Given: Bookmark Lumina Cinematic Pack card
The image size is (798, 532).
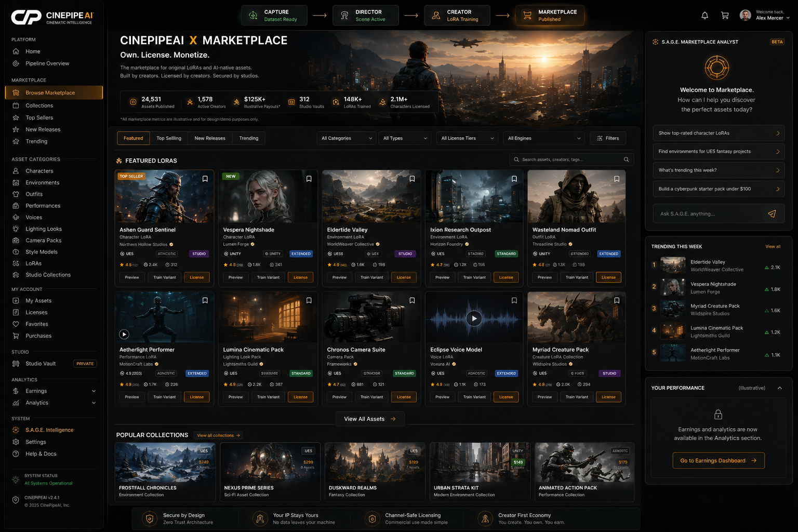Looking at the screenshot, I should click(309, 300).
